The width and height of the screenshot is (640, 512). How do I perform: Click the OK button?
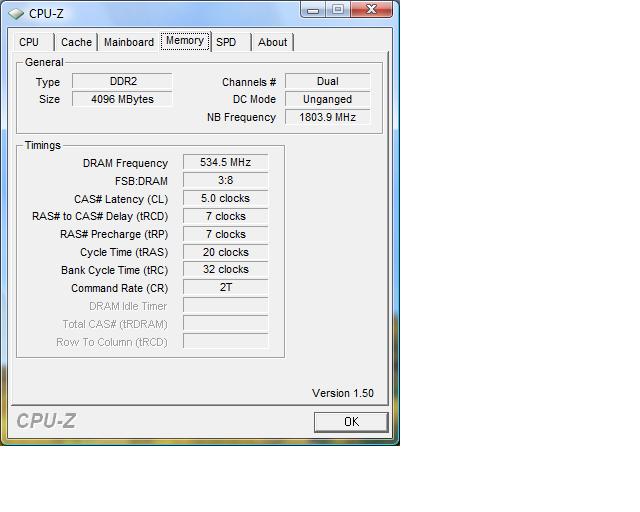pos(351,422)
